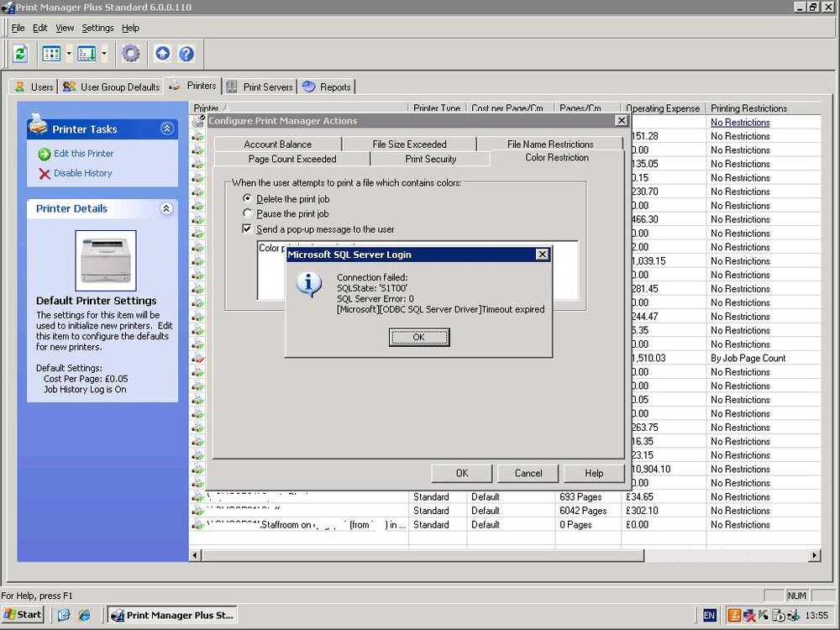
Task: Click Help button in Configure dialog
Action: (594, 473)
